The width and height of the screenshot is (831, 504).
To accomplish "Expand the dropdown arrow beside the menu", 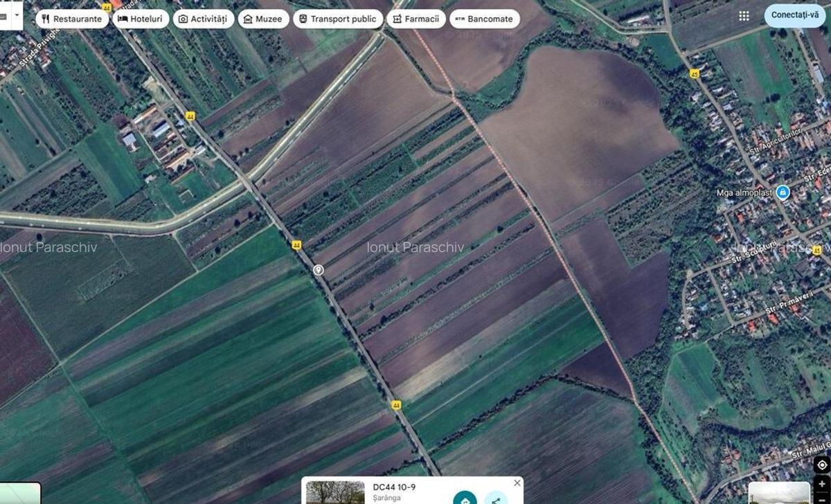I will [17, 15].
